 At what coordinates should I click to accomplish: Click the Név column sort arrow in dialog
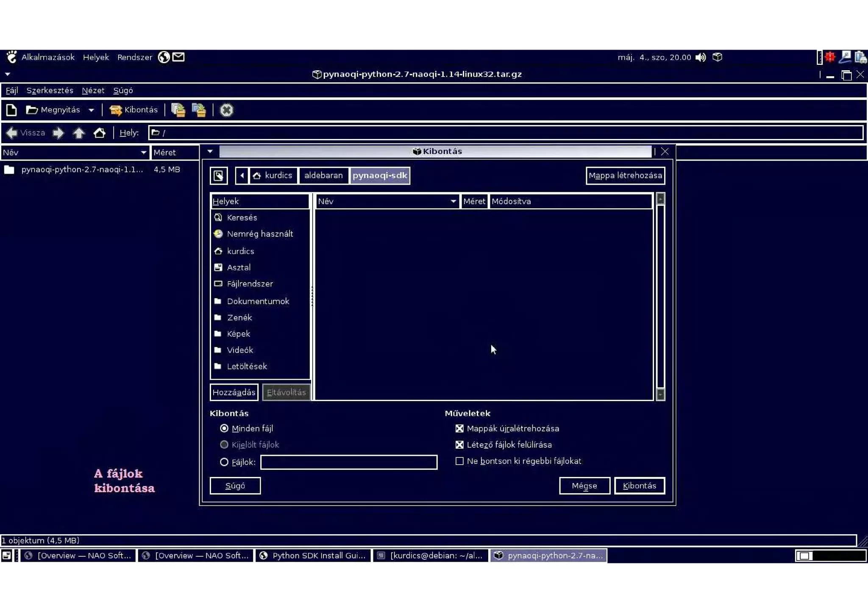coord(453,201)
